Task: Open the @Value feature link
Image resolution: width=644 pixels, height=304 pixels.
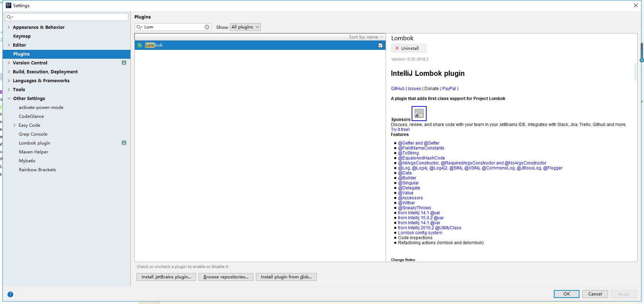Action: (406, 193)
